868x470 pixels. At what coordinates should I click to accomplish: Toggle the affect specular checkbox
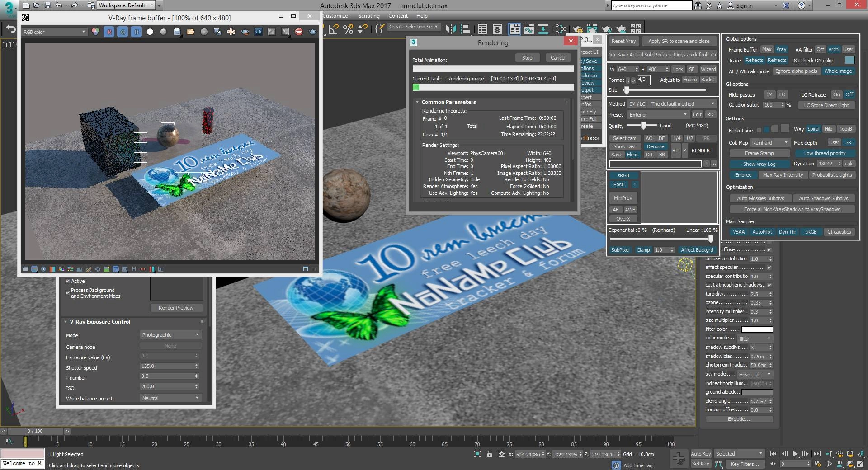click(769, 267)
